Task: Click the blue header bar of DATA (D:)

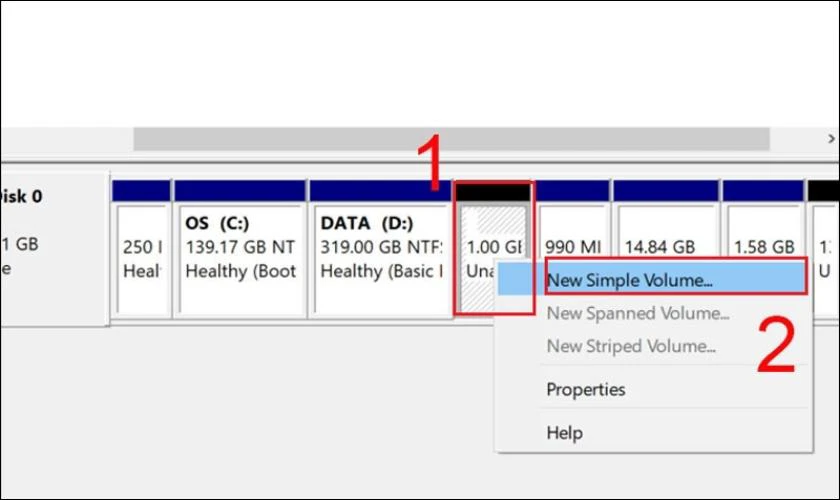Action: tap(380, 191)
